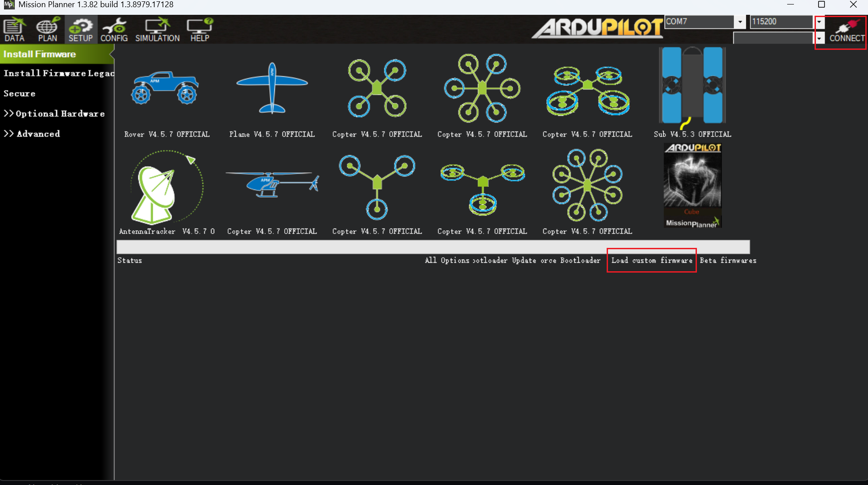Switch to the CONFIG tab
Screen dimensions: 868x485
click(x=114, y=30)
